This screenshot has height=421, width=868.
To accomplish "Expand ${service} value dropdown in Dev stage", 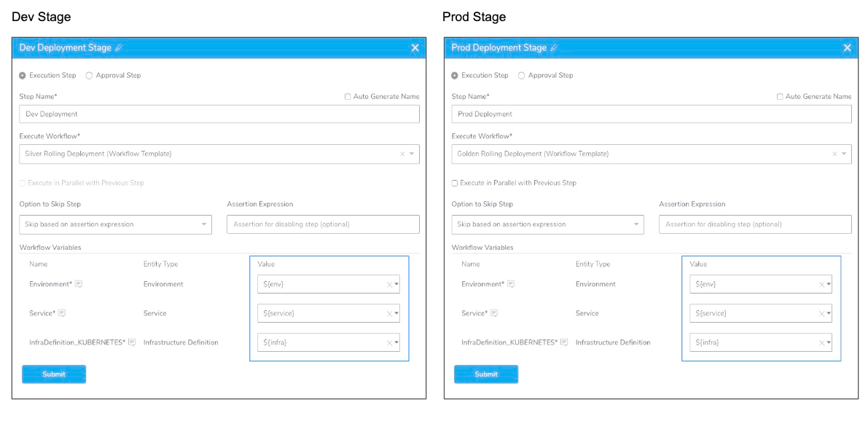I will coord(396,314).
